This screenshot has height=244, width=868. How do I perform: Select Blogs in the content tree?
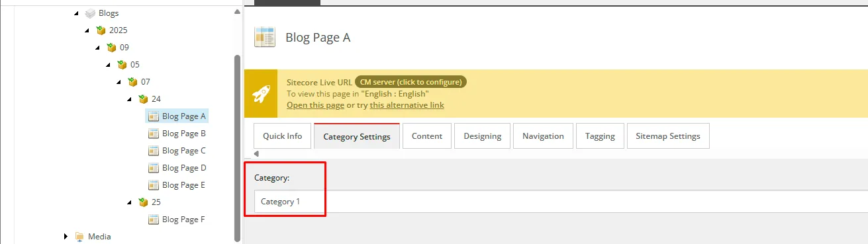tap(109, 13)
